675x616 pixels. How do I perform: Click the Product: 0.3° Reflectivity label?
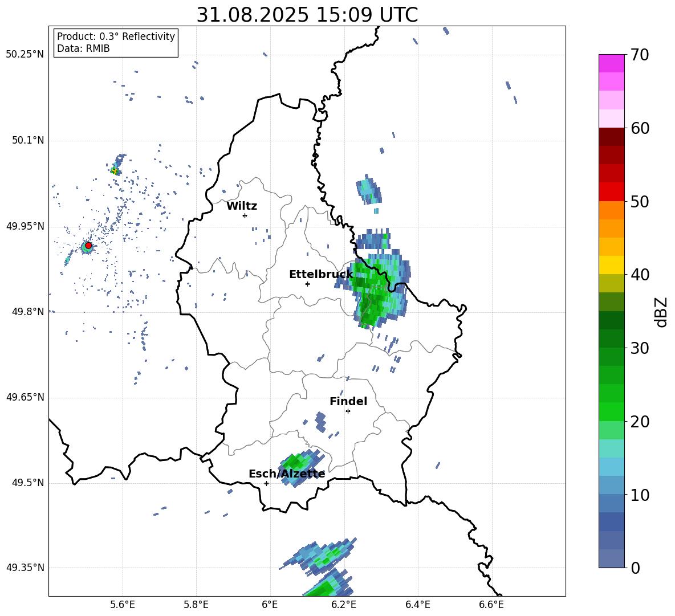click(x=116, y=36)
